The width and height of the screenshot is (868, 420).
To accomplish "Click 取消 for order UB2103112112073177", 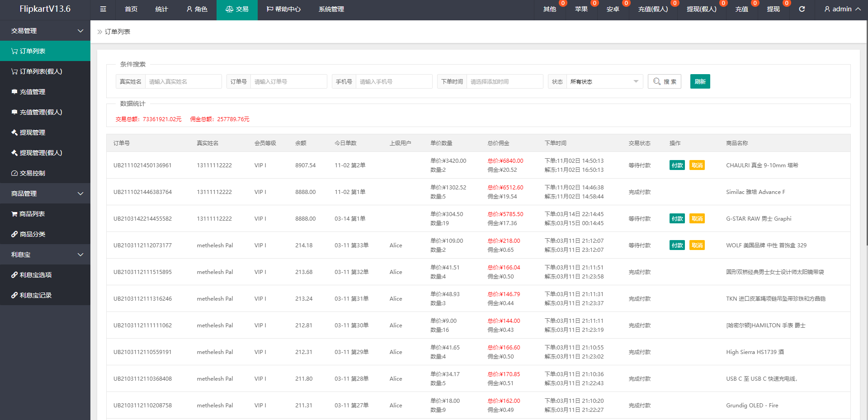I will pyautogui.click(x=697, y=245).
